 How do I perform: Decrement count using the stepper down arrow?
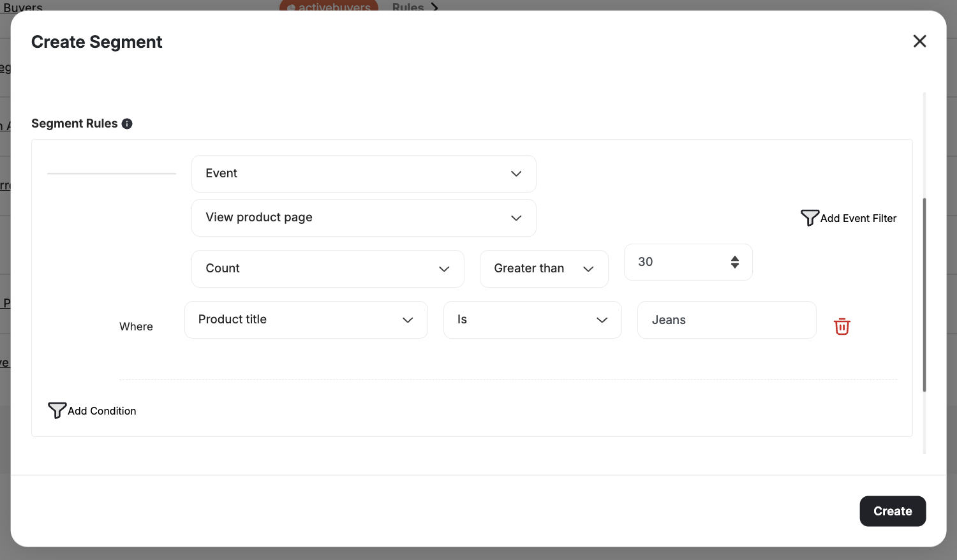click(735, 266)
